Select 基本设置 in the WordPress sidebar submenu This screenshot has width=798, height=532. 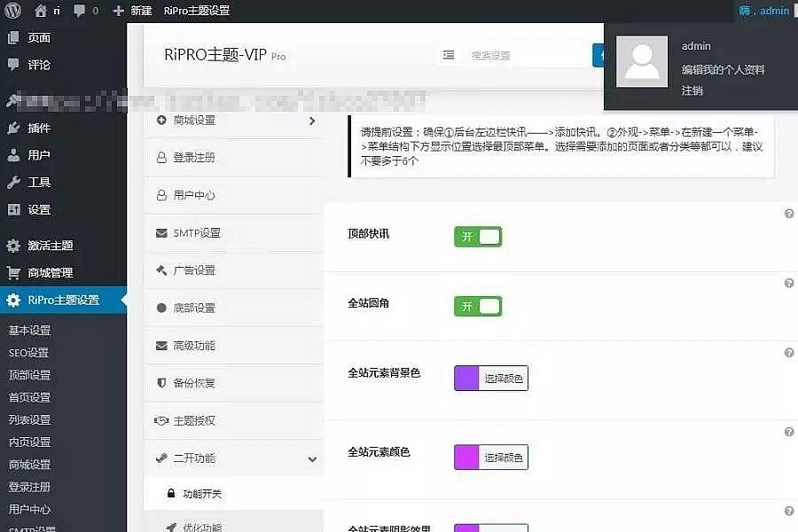point(29,330)
